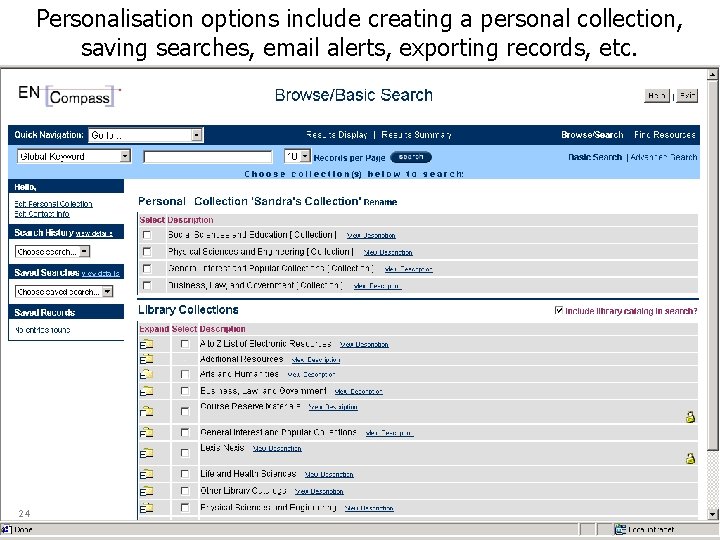Switch to Advanced Search mode
The height and width of the screenshot is (540, 720).
[664, 157]
